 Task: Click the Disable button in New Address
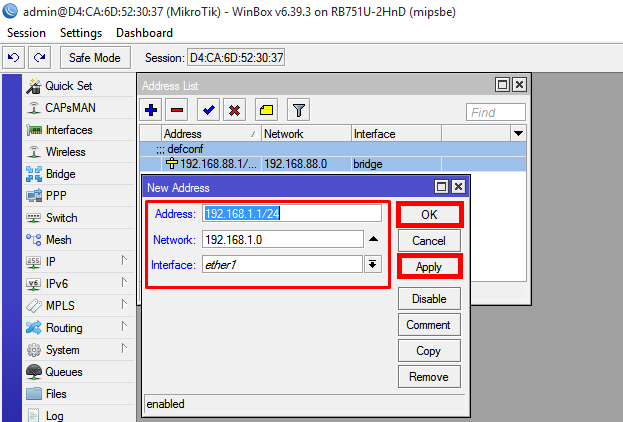429,299
